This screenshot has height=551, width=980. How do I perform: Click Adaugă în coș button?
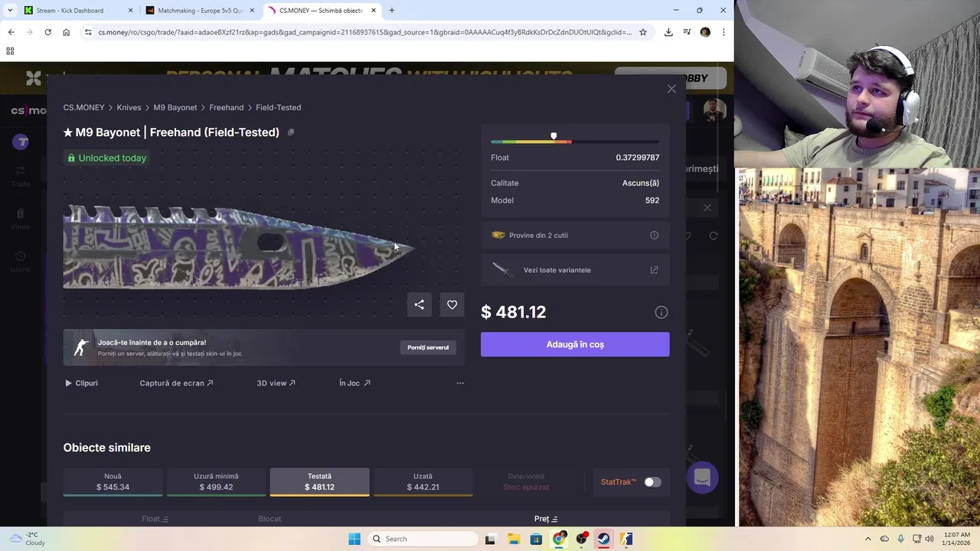coord(575,344)
